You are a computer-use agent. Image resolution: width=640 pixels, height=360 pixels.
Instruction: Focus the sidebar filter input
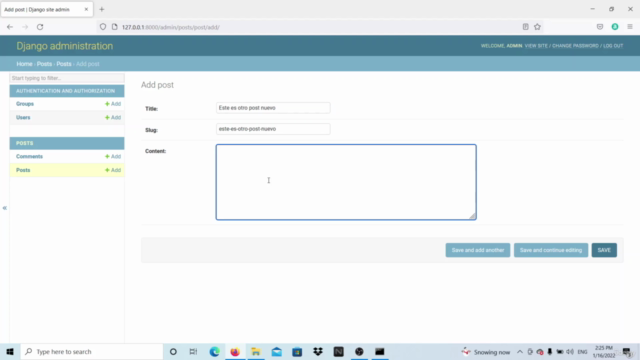click(x=67, y=78)
